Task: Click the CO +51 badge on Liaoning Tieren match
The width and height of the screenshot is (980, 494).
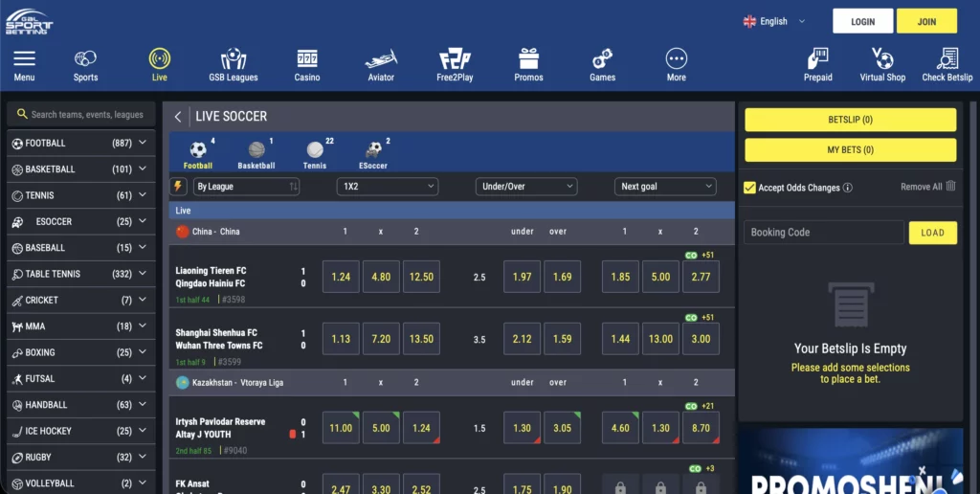Action: (x=700, y=255)
